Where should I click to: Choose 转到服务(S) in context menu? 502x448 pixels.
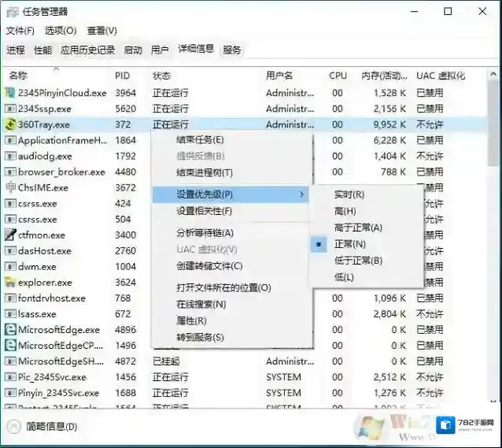click(200, 337)
